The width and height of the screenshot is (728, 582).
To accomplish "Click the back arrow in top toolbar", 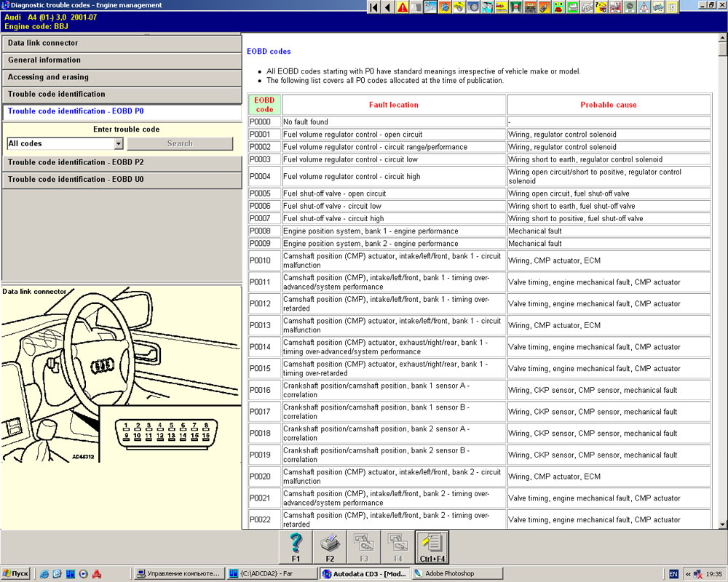I will pos(387,7).
